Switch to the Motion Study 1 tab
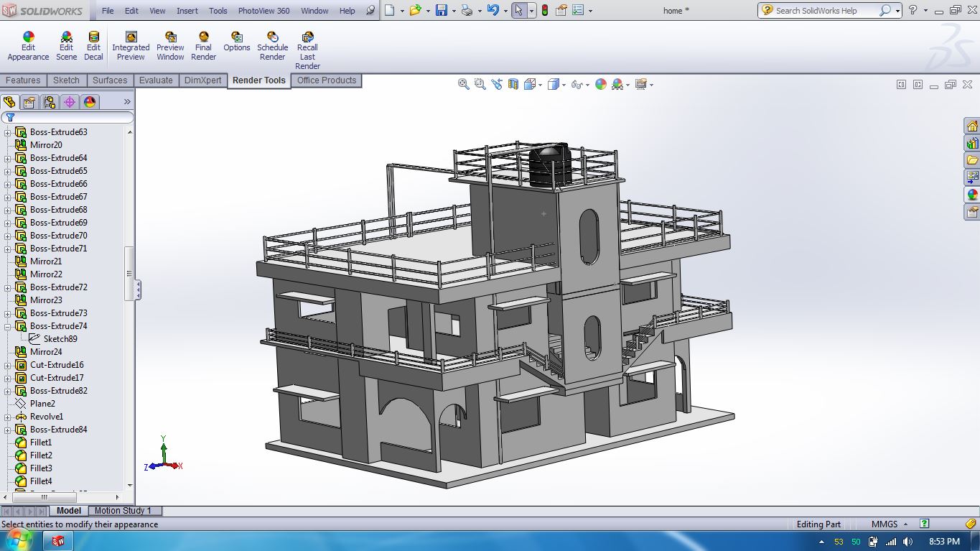Viewport: 980px width, 551px height. pos(123,511)
